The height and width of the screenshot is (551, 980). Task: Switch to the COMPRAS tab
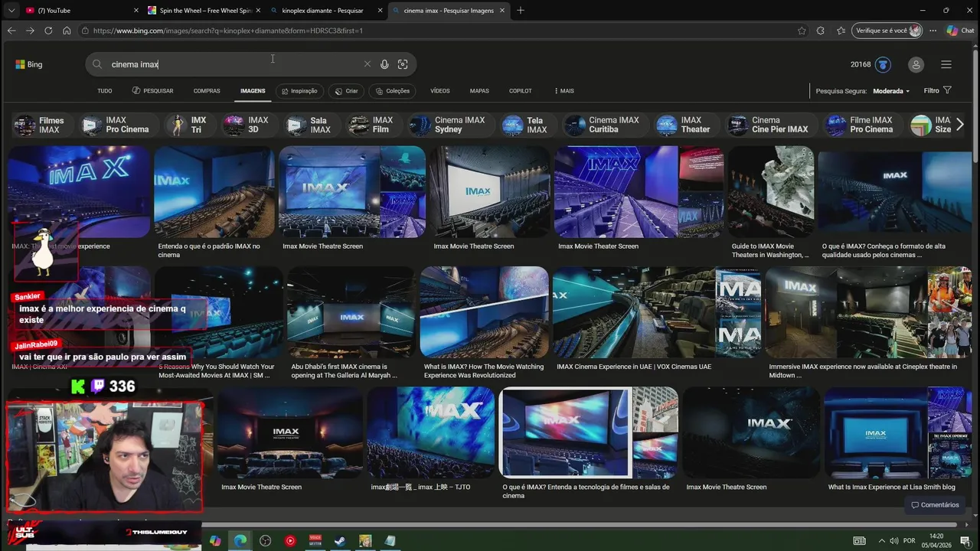(207, 91)
